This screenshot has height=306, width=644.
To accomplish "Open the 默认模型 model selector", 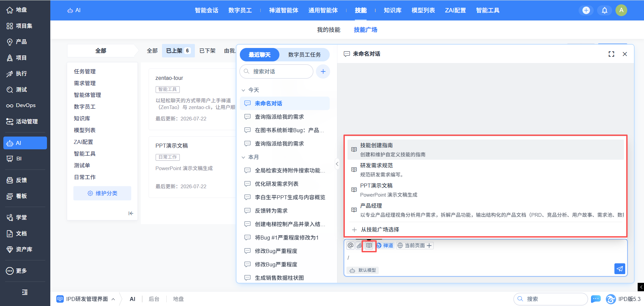I will coord(363,270).
